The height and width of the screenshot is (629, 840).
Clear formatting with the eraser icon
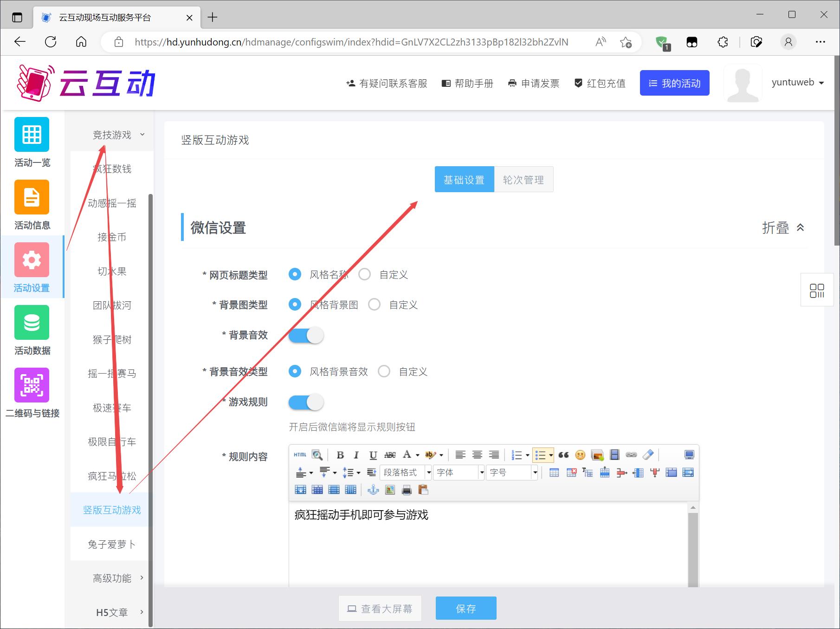[648, 455]
